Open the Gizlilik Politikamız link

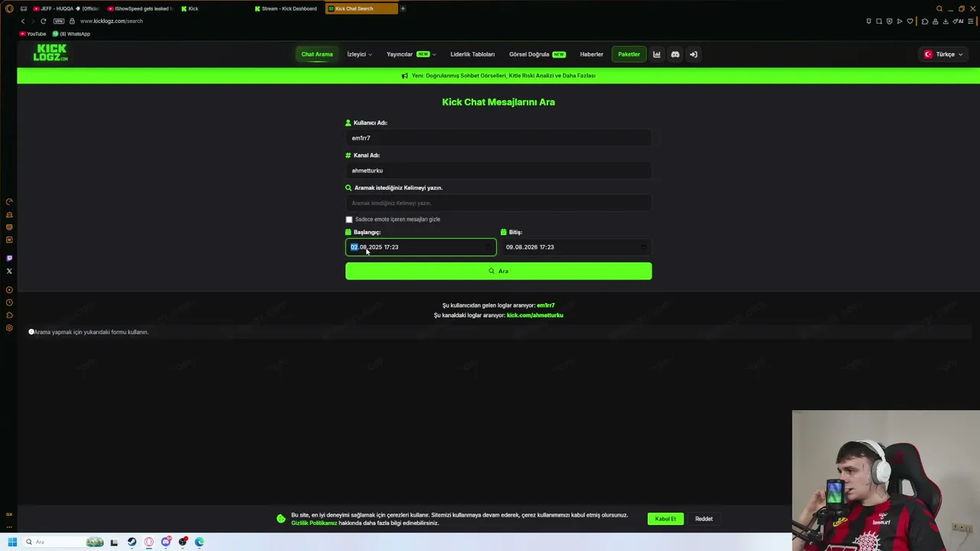click(x=314, y=523)
